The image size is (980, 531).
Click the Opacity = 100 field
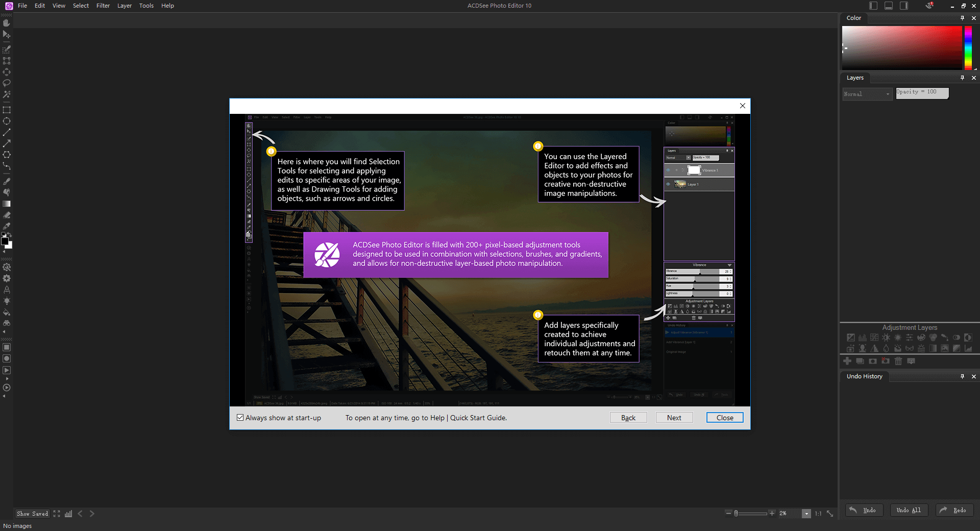point(922,92)
